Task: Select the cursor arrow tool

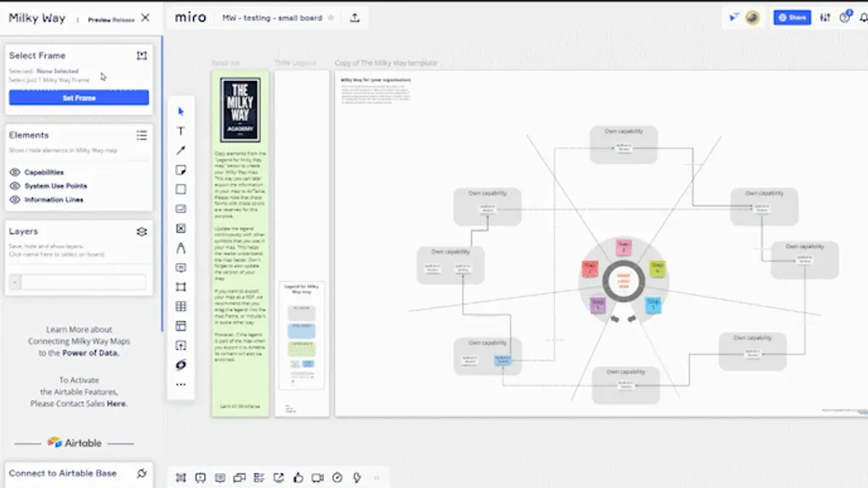Action: point(181,111)
